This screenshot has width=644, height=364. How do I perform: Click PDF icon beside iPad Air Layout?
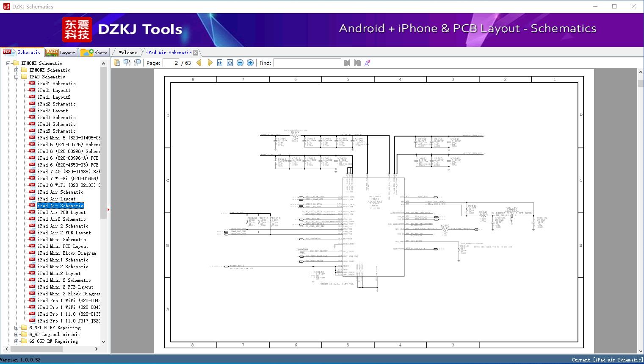click(x=32, y=199)
